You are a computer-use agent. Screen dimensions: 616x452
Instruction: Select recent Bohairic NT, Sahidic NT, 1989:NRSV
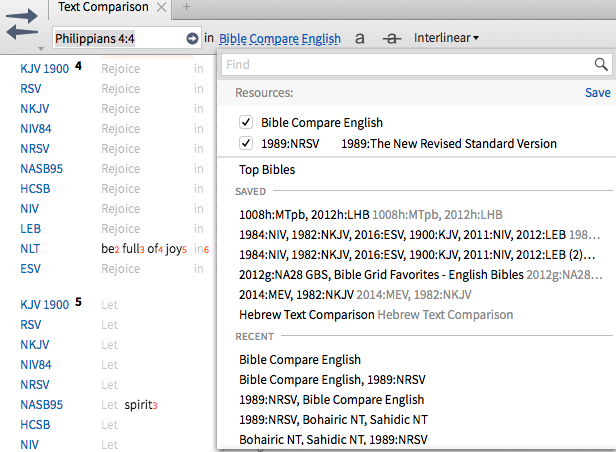point(333,439)
